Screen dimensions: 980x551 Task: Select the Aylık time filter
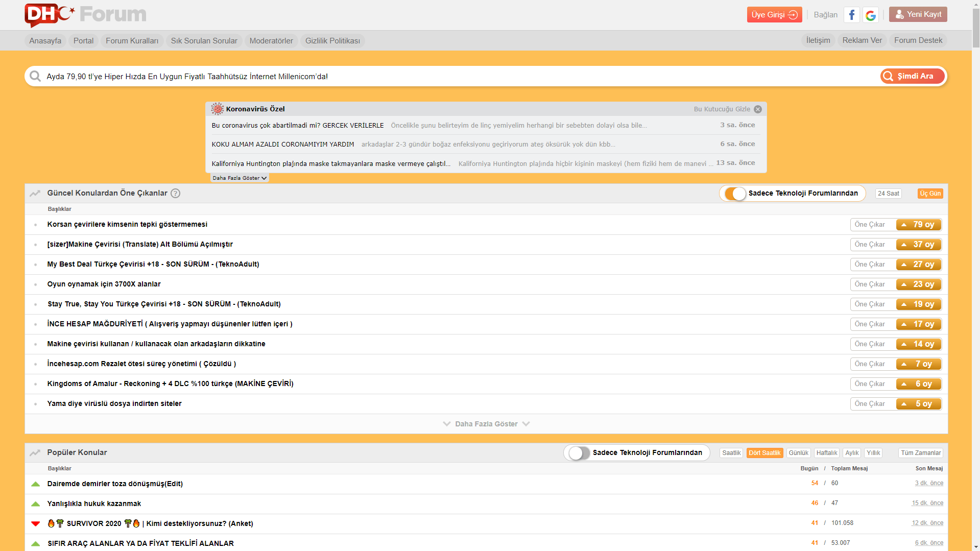[852, 453]
